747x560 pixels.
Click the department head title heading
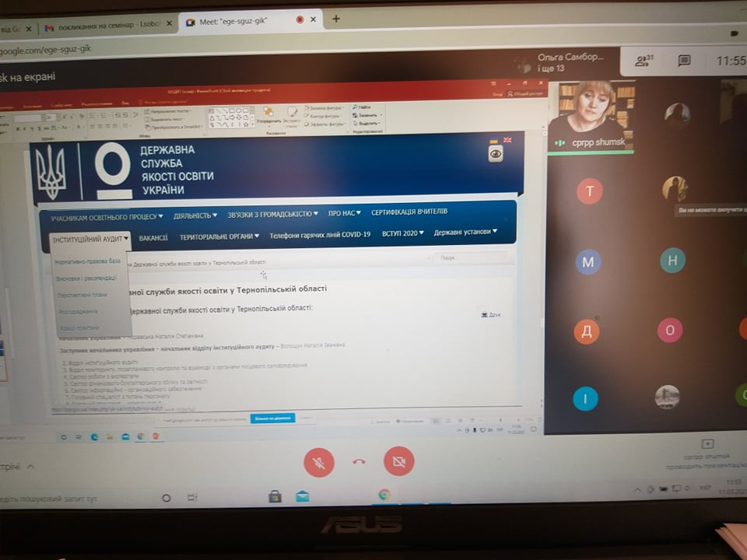point(226,289)
